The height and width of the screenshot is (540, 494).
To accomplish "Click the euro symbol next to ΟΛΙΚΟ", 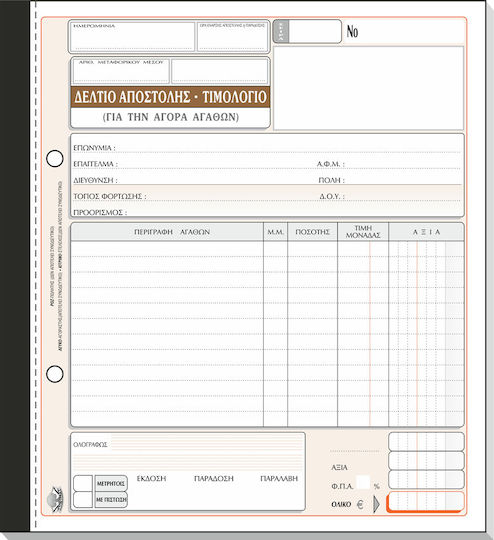I will pos(360,505).
